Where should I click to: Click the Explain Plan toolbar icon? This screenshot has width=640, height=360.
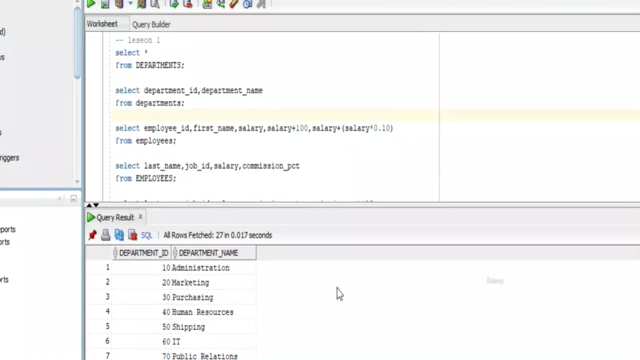click(119, 4)
